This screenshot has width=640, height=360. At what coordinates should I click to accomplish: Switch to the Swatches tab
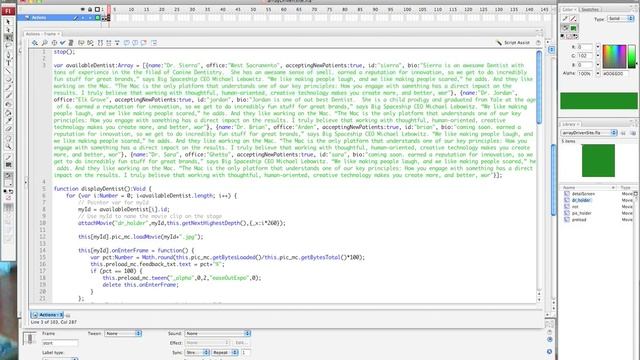[x=590, y=9]
